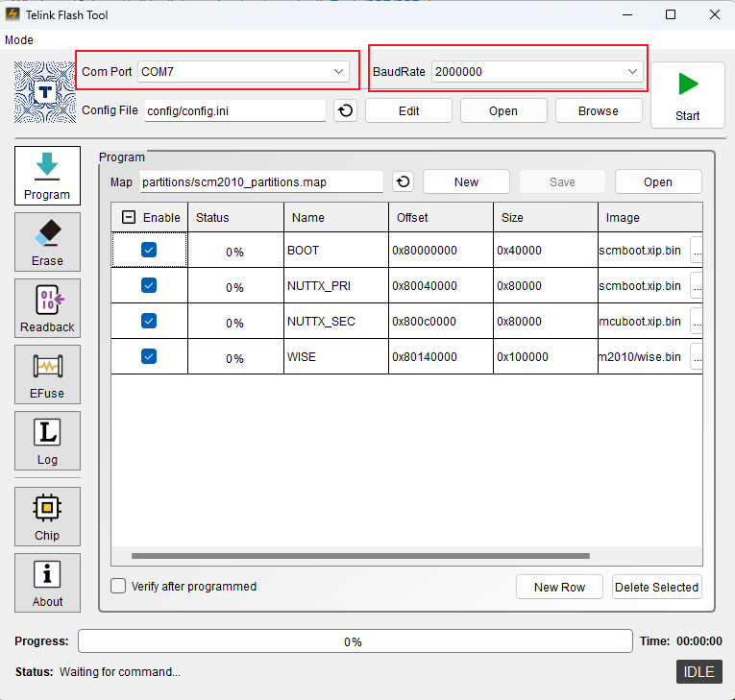The image size is (735, 700).
Task: Disable the NUTTX_SEC partition checkbox
Action: pos(149,322)
